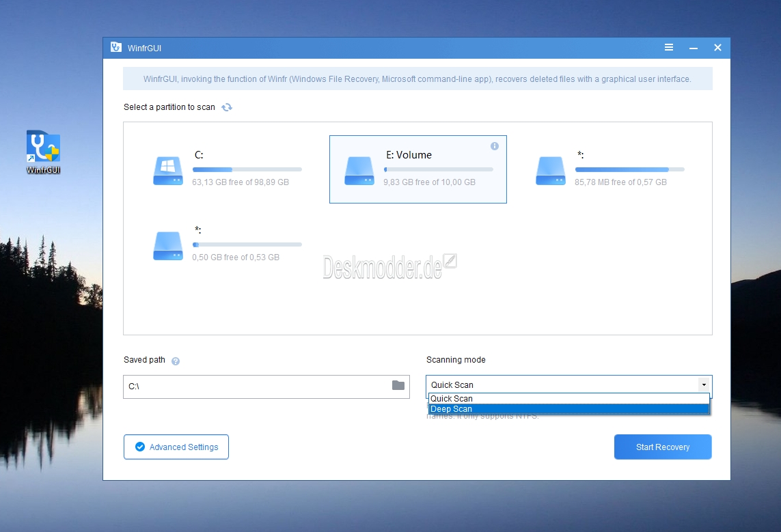Image resolution: width=781 pixels, height=532 pixels.
Task: Show help for Saved path
Action: 176,361
